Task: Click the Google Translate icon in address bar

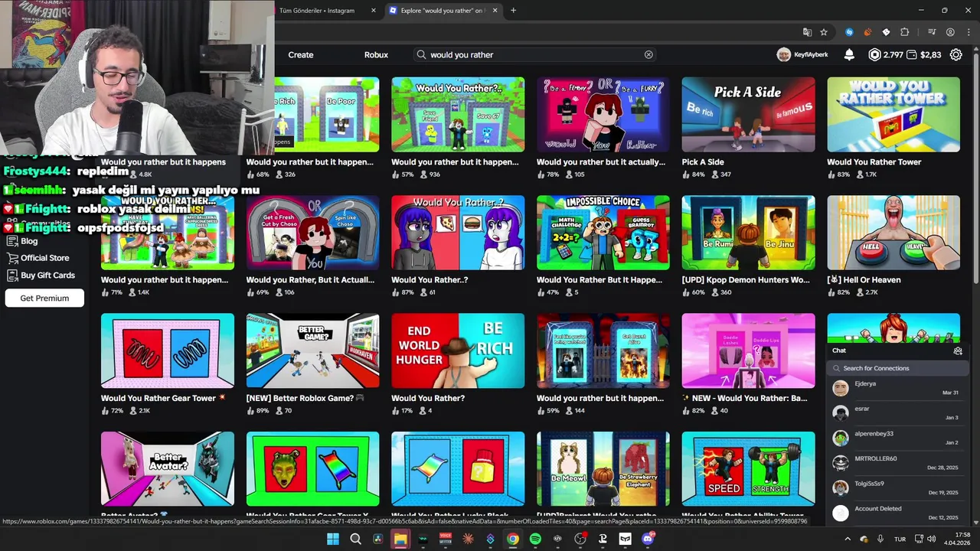Action: click(x=807, y=32)
